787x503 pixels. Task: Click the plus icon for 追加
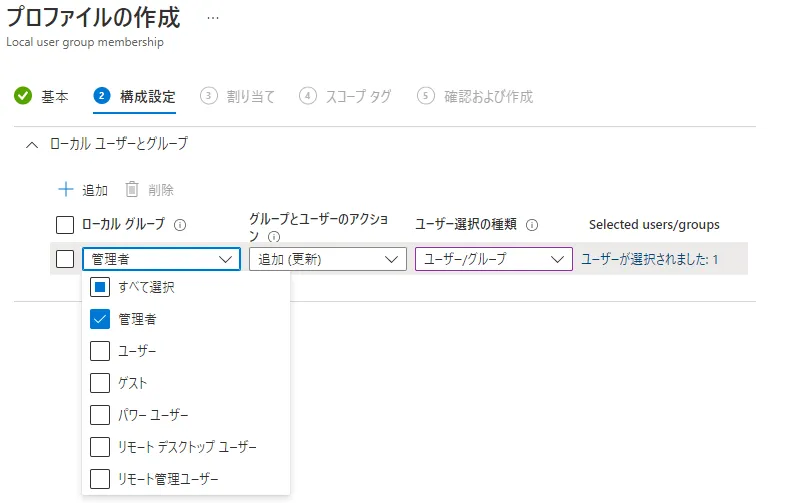pyautogui.click(x=66, y=189)
